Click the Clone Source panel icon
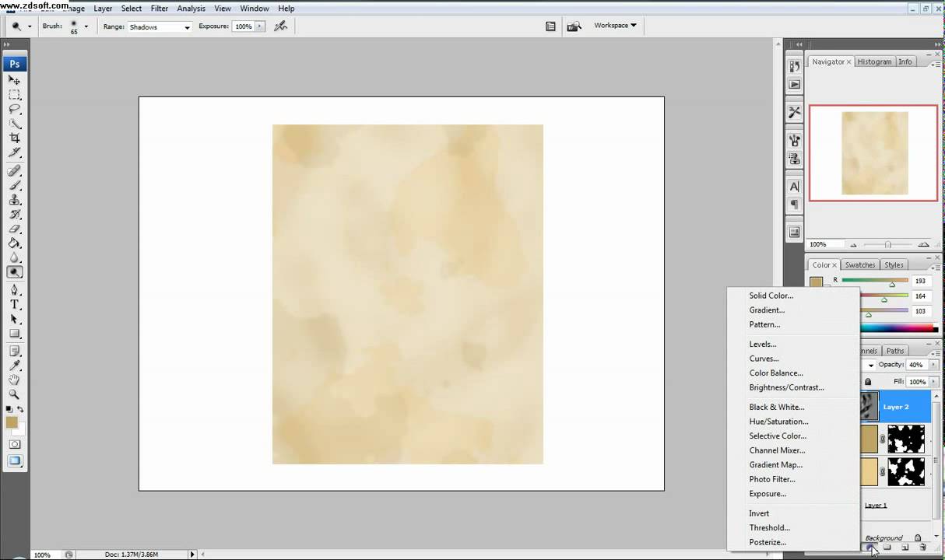The width and height of the screenshot is (945, 560). coord(794,159)
